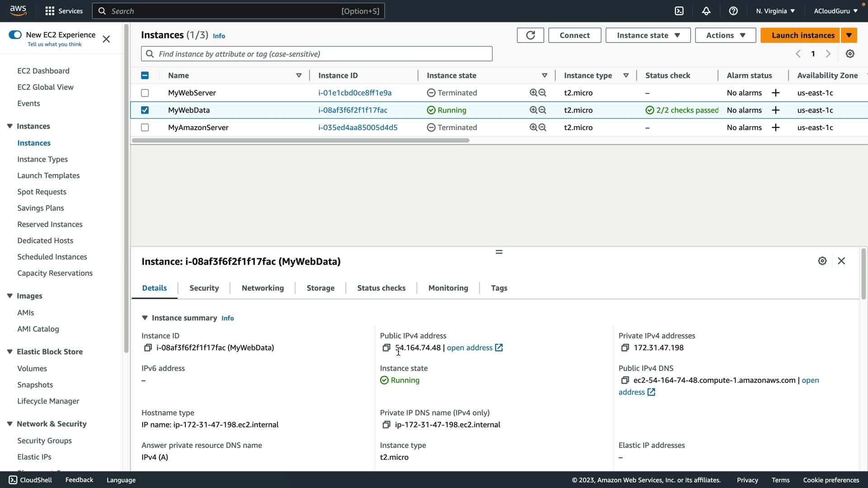Zoom in filter on MyWebServer state

533,93
